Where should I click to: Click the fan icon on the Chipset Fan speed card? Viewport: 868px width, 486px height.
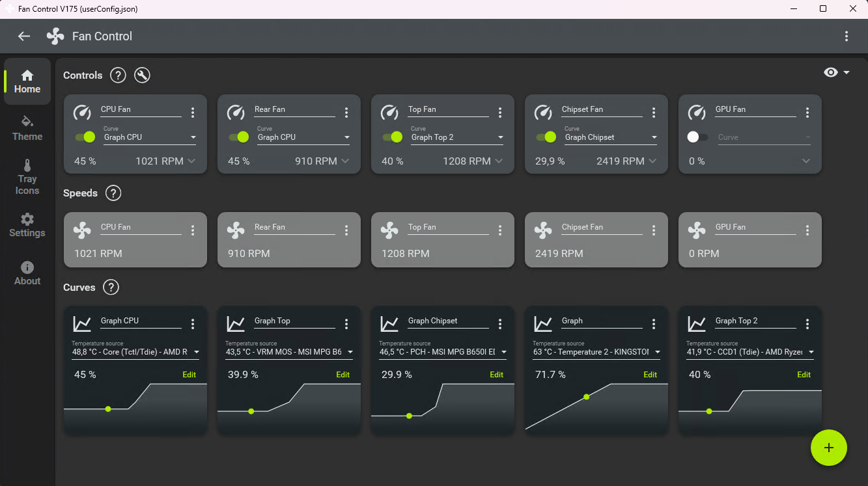(x=543, y=230)
